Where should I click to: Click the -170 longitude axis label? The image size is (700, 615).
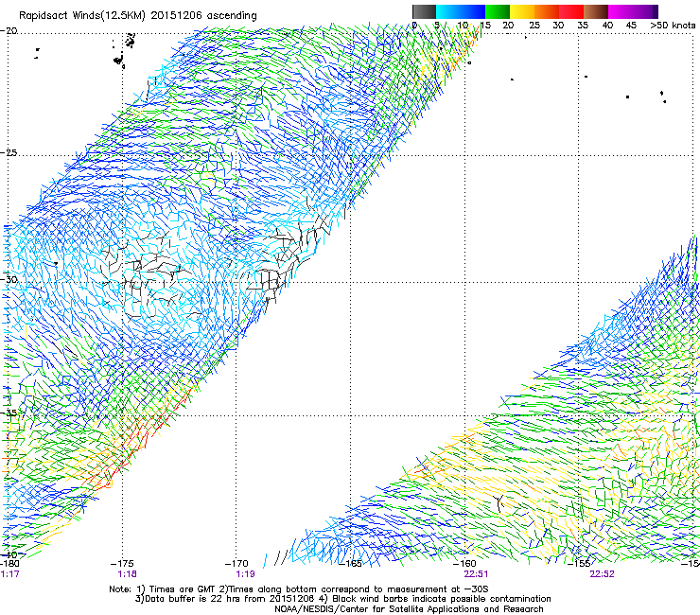236,564
